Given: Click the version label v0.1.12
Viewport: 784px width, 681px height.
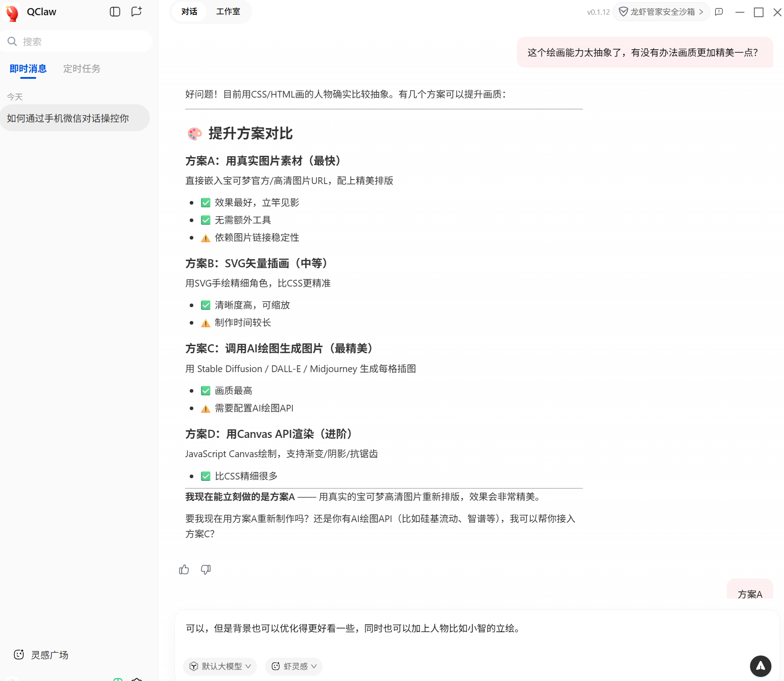Looking at the screenshot, I should pos(598,12).
